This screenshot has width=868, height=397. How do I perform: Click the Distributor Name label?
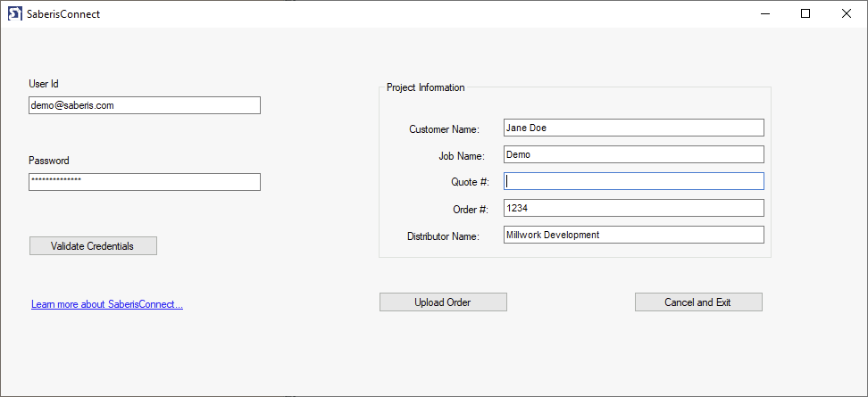click(x=443, y=236)
